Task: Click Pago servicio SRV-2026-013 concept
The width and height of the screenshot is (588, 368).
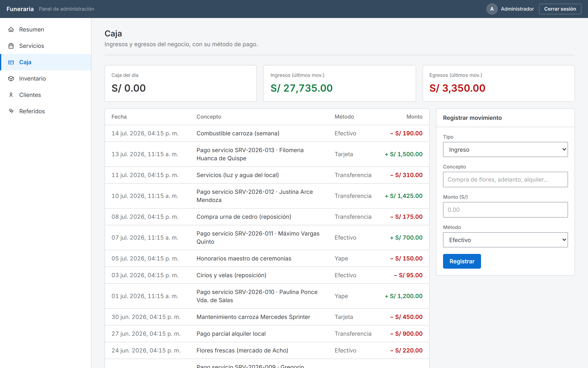Action: [x=250, y=154]
